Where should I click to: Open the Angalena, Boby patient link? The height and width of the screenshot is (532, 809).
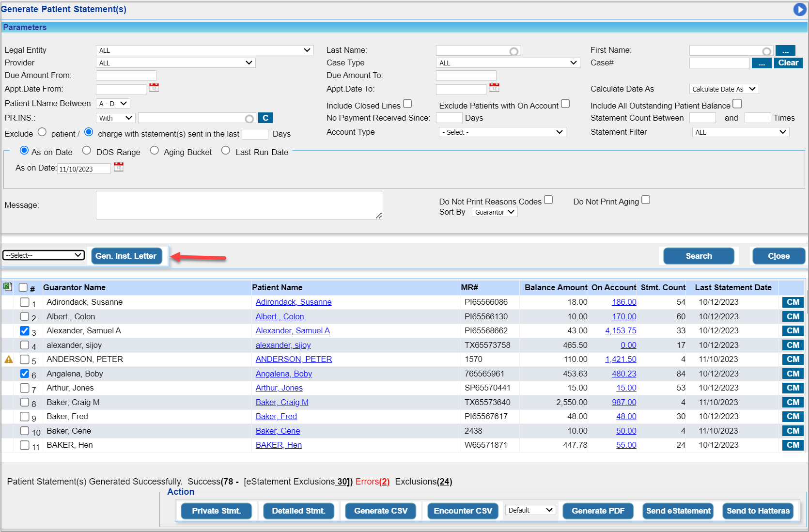[x=283, y=374]
